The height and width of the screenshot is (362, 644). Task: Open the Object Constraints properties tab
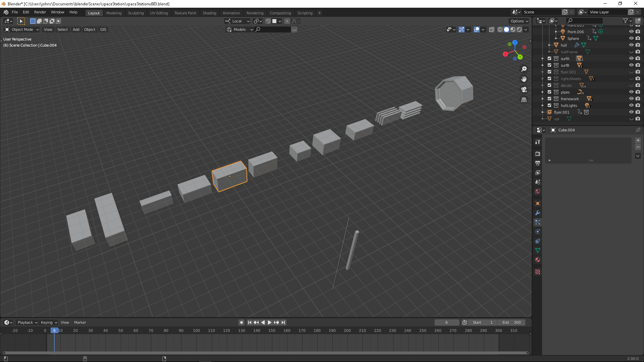click(538, 241)
